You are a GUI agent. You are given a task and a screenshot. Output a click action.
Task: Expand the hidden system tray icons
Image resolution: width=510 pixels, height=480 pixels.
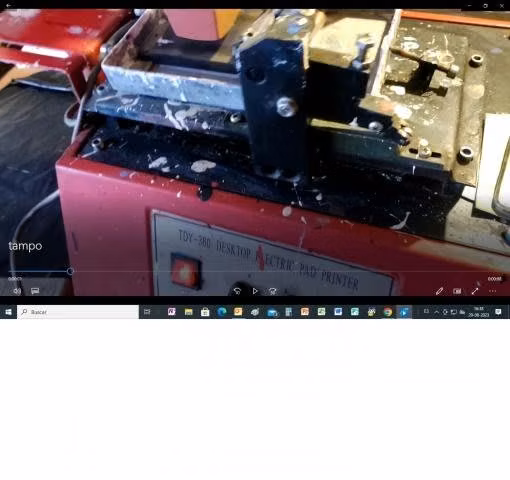pos(436,312)
